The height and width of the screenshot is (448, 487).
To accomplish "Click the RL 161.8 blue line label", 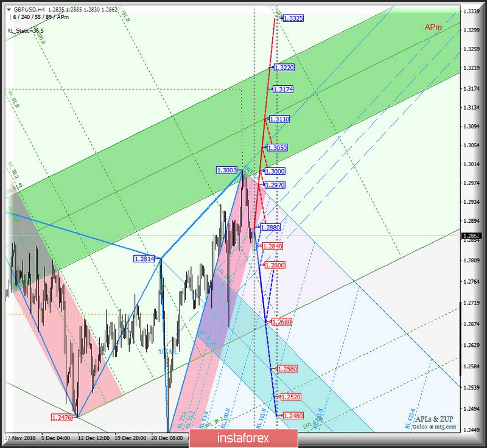I will (261, 418).
